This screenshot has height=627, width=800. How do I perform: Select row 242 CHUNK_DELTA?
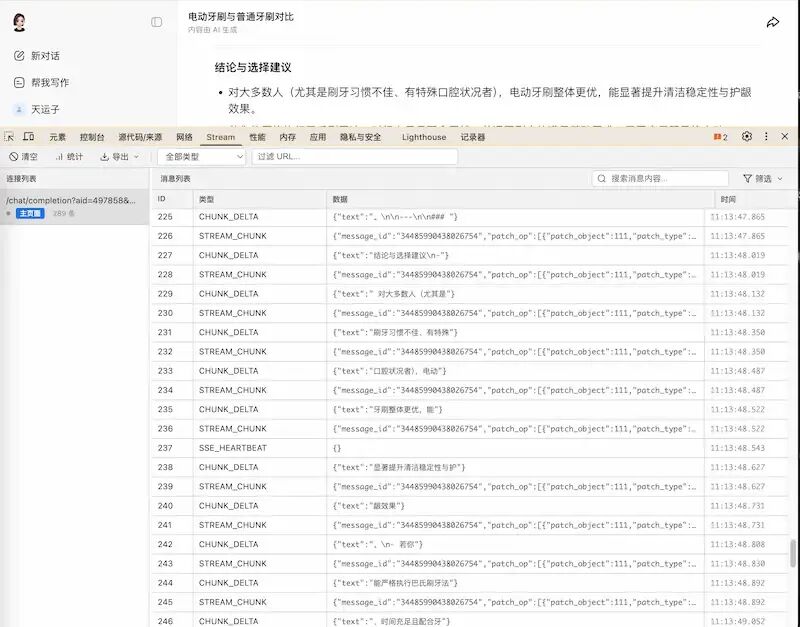469,544
